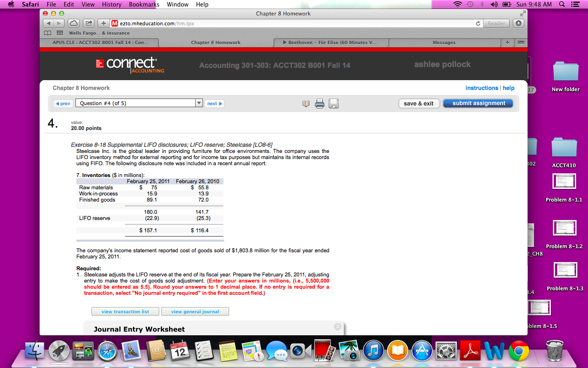
Task: Go forward using Safari's forward arrow
Action: point(59,23)
